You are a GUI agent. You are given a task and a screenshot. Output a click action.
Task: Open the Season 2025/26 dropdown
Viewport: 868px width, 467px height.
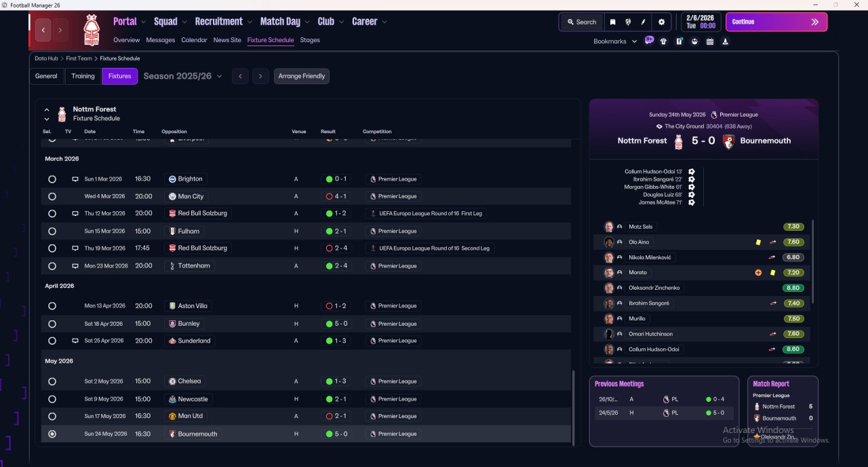click(183, 76)
